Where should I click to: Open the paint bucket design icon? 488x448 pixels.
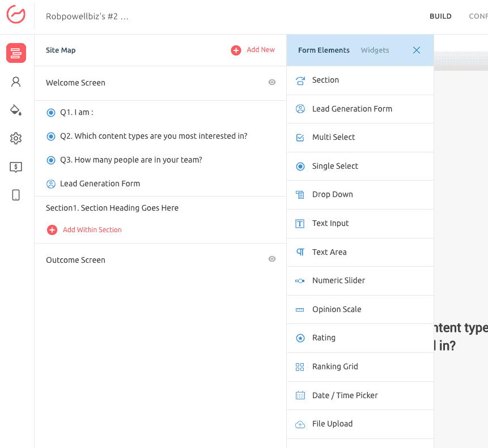coord(16,110)
